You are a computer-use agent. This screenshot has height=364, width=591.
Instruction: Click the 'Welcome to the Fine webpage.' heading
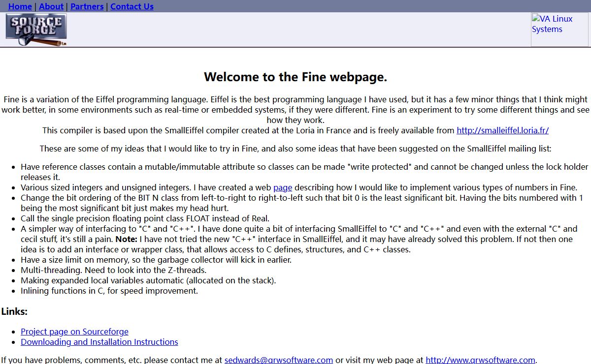click(295, 77)
